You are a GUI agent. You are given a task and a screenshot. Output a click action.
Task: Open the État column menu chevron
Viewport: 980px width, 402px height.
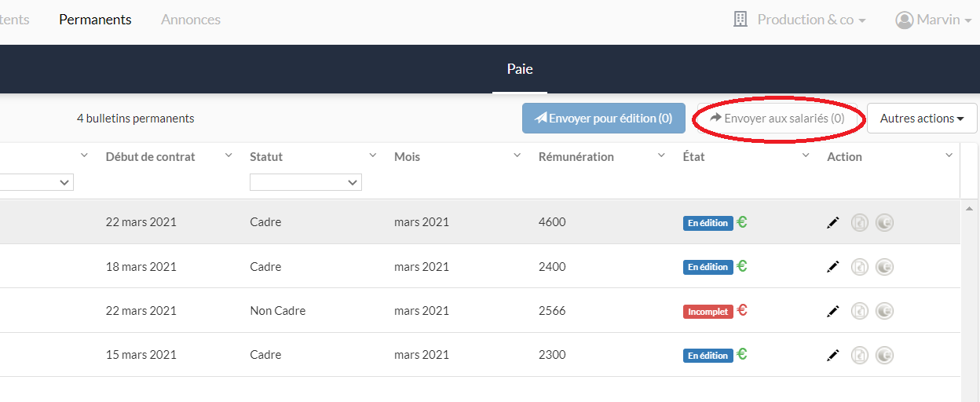[x=806, y=155]
